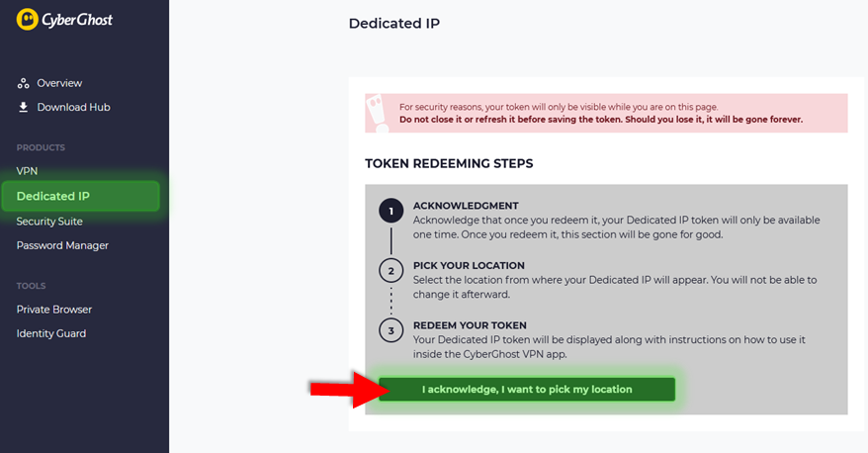Go to Security Suite
868x453 pixels.
coord(49,221)
